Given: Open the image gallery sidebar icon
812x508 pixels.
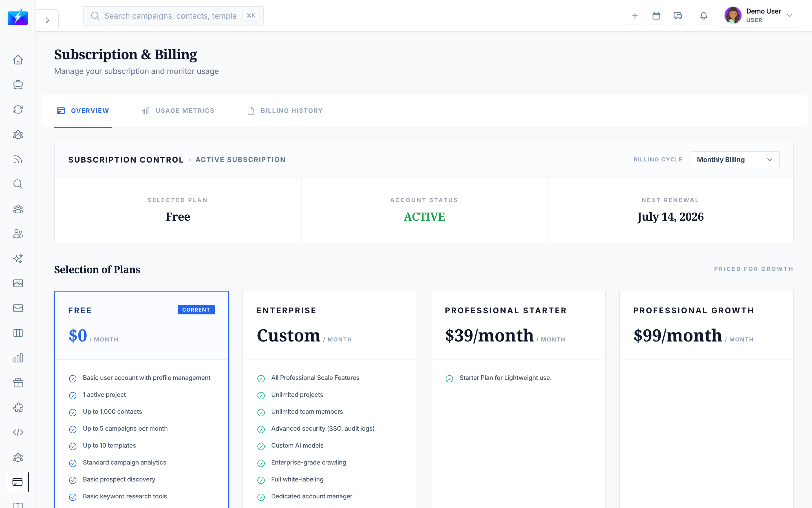Looking at the screenshot, I should coord(18,283).
